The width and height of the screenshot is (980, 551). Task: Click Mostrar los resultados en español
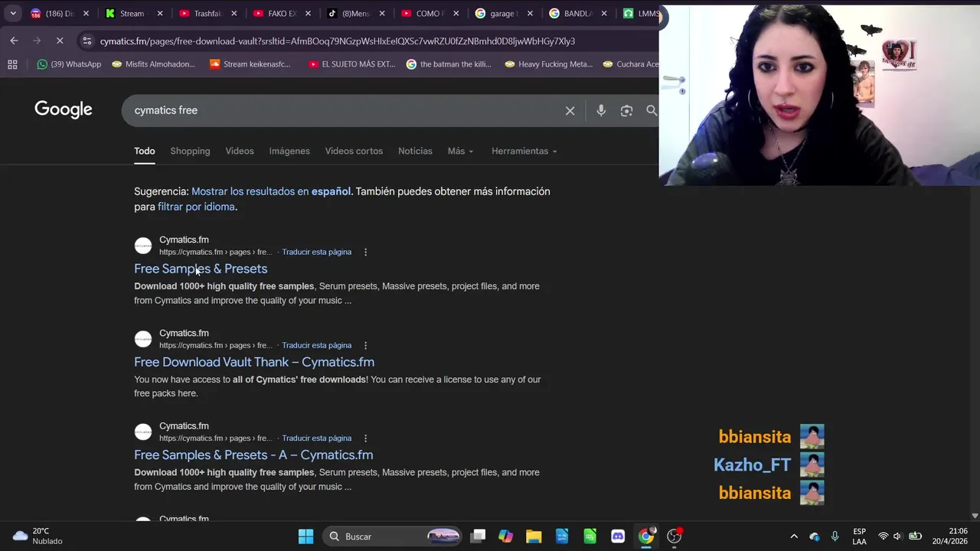click(271, 191)
